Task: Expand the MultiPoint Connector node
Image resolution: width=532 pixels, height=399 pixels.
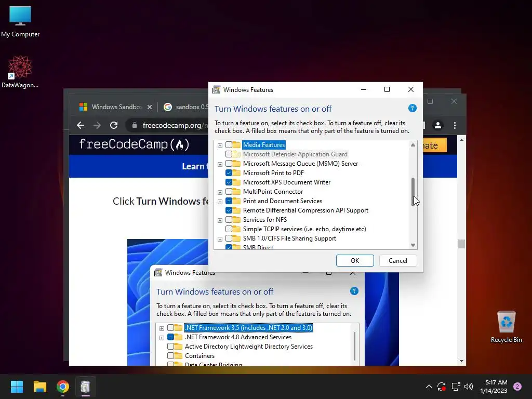Action: 220,192
